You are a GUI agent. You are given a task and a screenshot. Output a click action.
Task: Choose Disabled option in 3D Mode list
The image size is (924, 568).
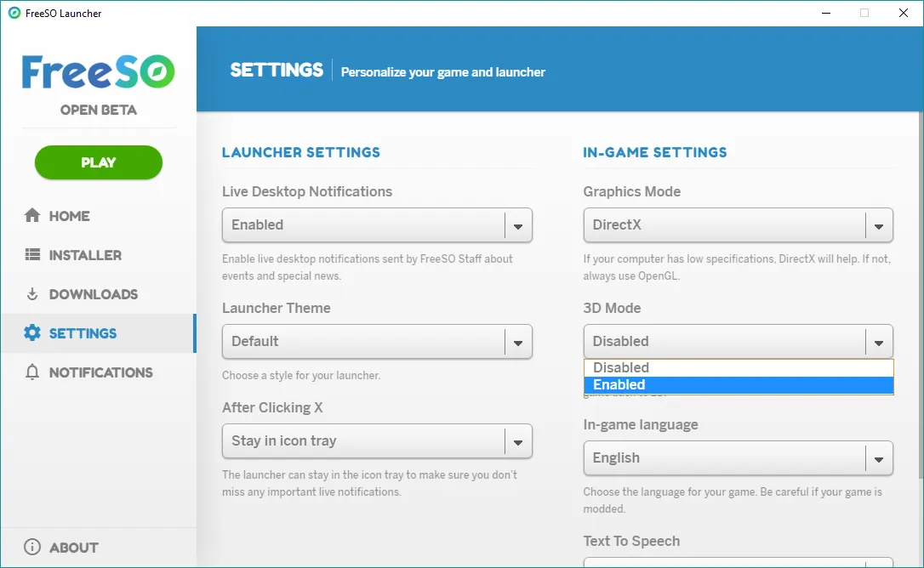[x=739, y=367]
